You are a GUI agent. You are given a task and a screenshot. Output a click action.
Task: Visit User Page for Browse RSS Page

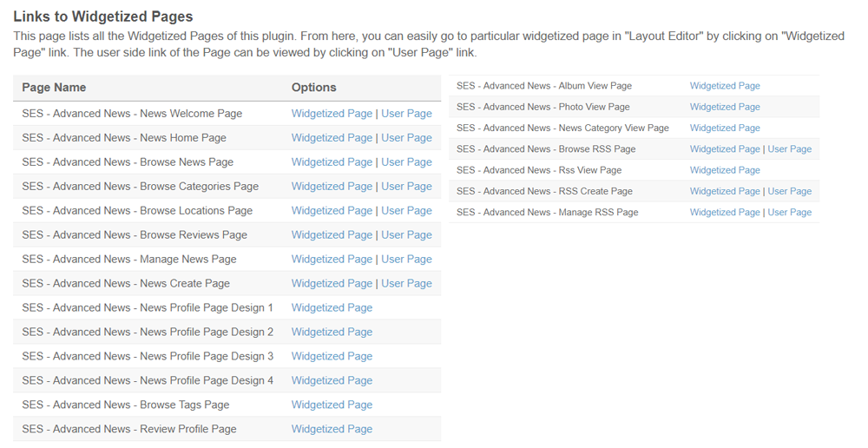789,149
